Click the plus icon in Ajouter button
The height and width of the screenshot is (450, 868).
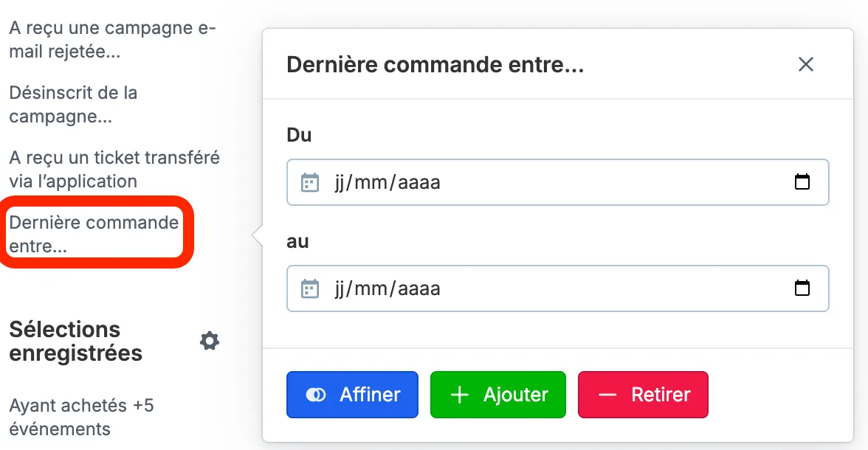point(459,395)
